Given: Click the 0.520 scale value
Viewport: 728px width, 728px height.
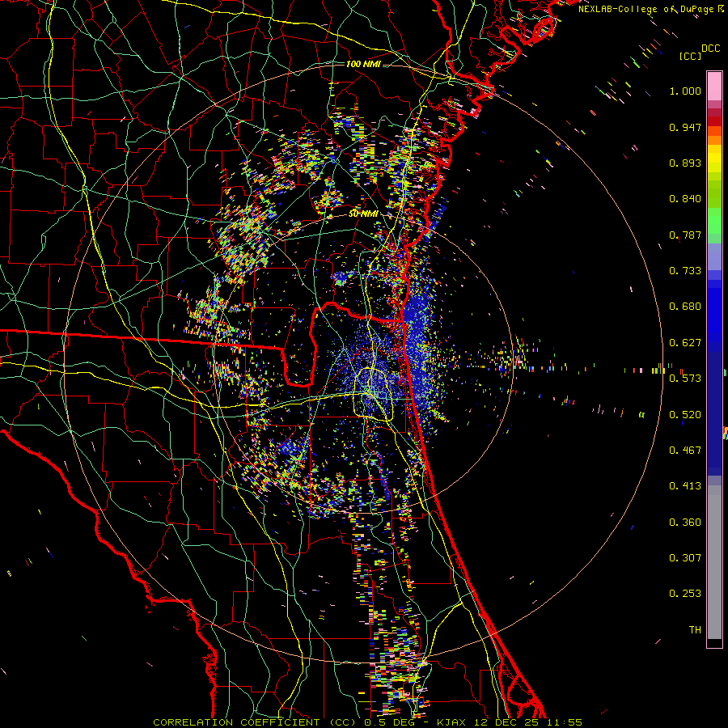Looking at the screenshot, I should coord(685,415).
